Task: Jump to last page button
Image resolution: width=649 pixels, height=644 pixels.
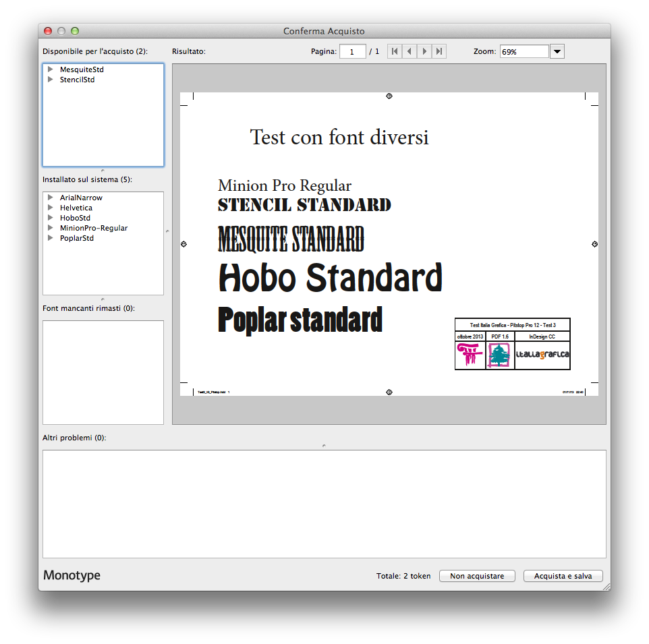Action: [439, 51]
